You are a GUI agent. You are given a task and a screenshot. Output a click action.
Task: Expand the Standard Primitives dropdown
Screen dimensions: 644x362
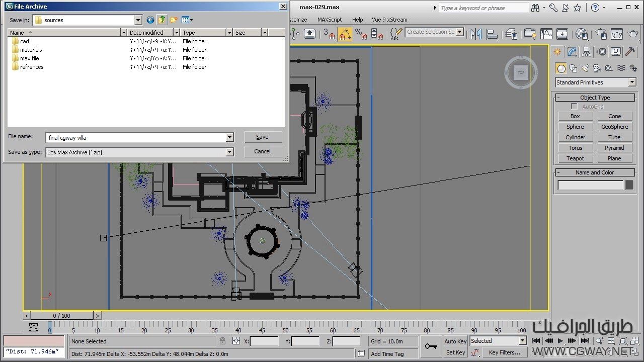pyautogui.click(x=632, y=82)
